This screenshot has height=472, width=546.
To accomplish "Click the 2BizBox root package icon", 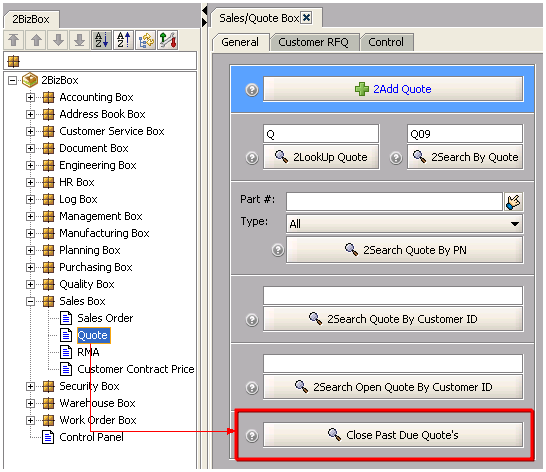I will tap(30, 80).
